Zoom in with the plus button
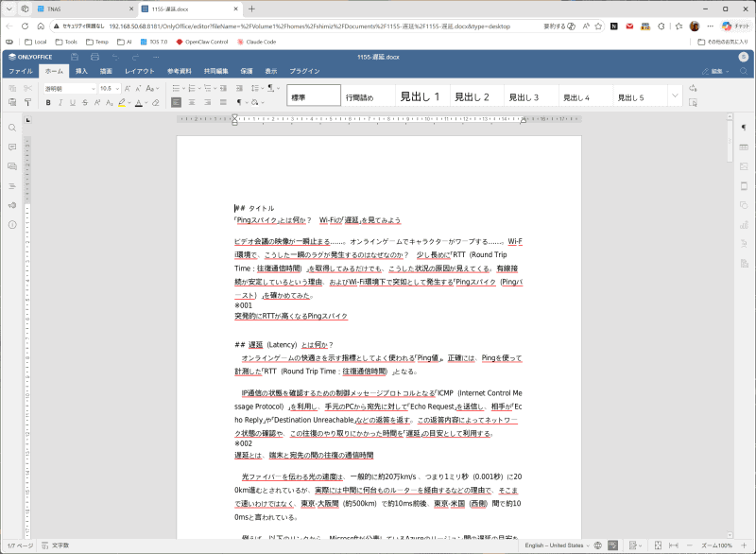The width and height of the screenshot is (756, 554). point(744,545)
